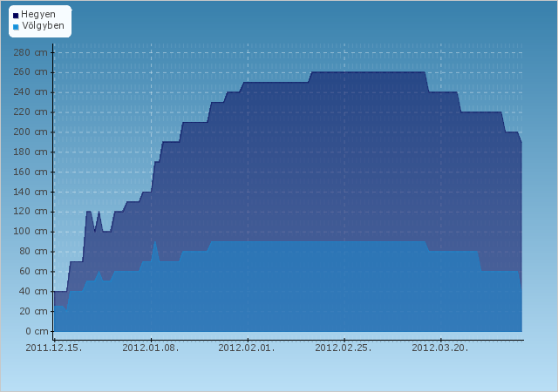The image size is (558, 392).
Task: Click the 200 cm axis label
Action: point(31,132)
